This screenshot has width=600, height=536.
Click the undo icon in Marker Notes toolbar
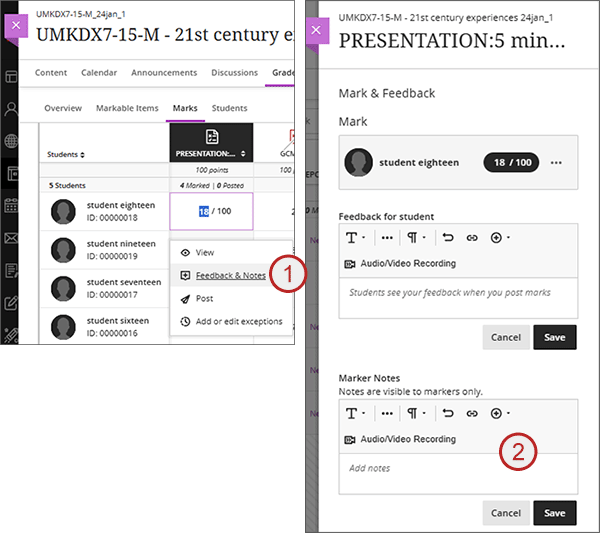pyautogui.click(x=449, y=413)
